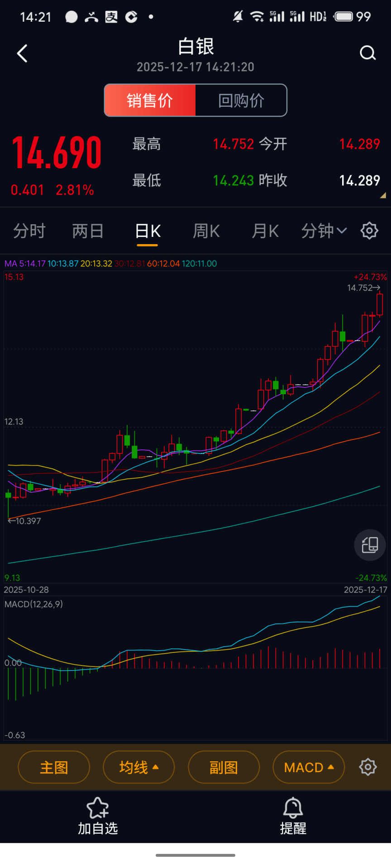
Task: Tap the back arrow icon
Action: click(22, 53)
